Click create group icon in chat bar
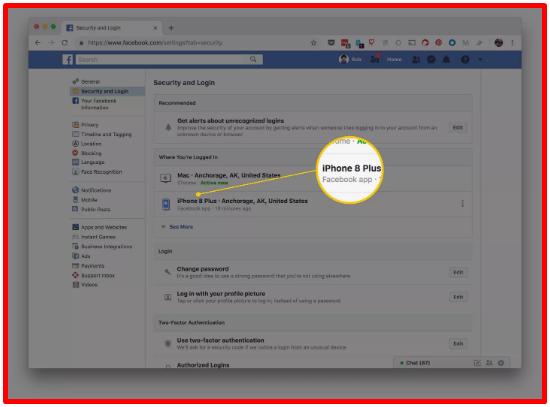 (x=489, y=363)
